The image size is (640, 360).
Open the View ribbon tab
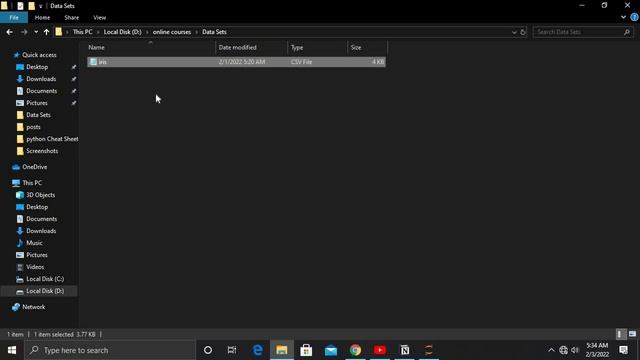[x=99, y=18]
